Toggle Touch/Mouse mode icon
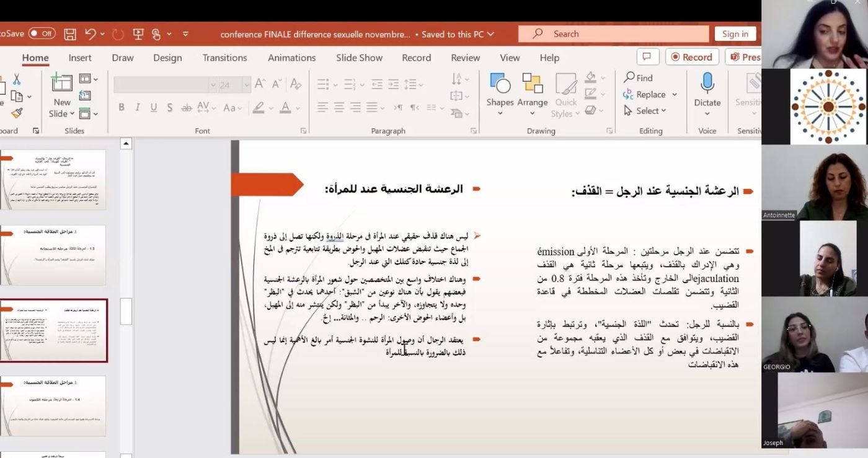868x458 pixels. [x=156, y=34]
